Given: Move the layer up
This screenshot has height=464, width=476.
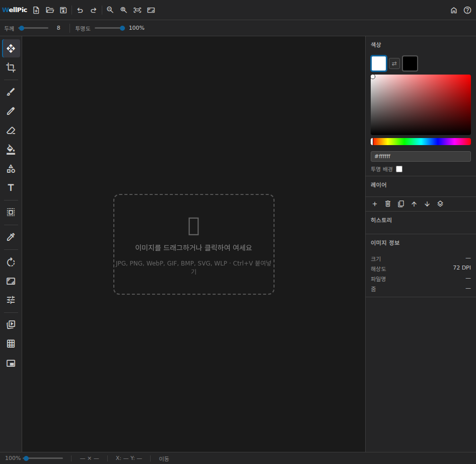Looking at the screenshot, I should coord(414,204).
